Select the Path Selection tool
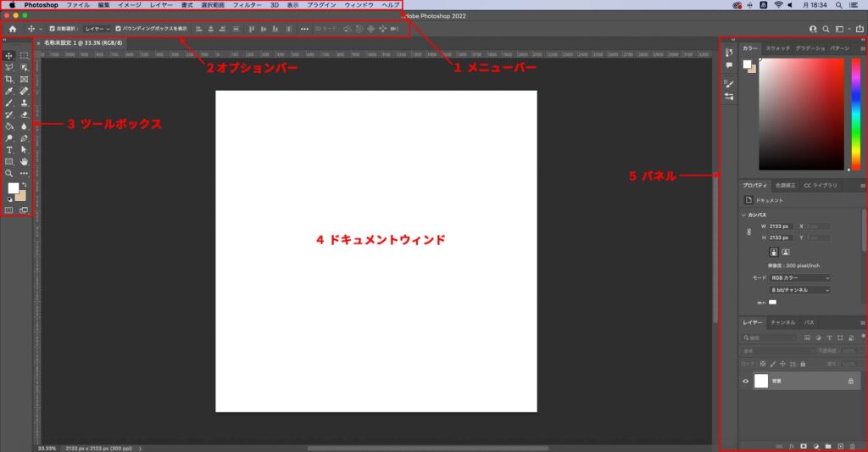This screenshot has width=868, height=452. click(25, 150)
